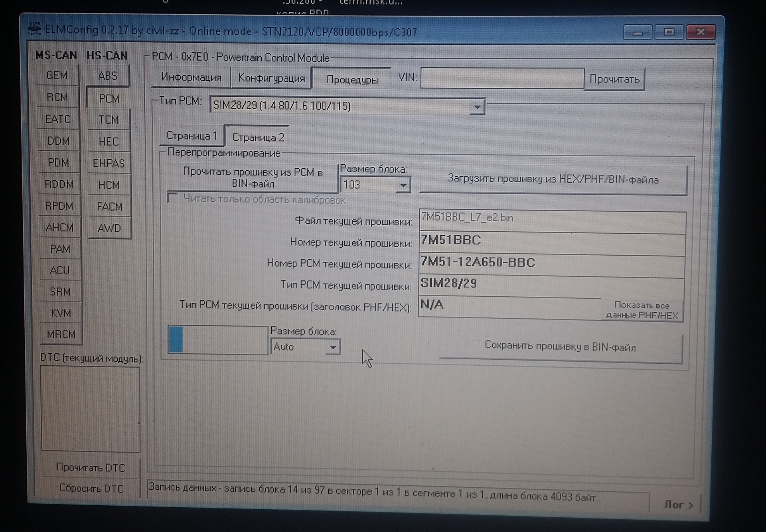Click Прочитать DTC button
This screenshot has height=532, width=766.
point(91,467)
